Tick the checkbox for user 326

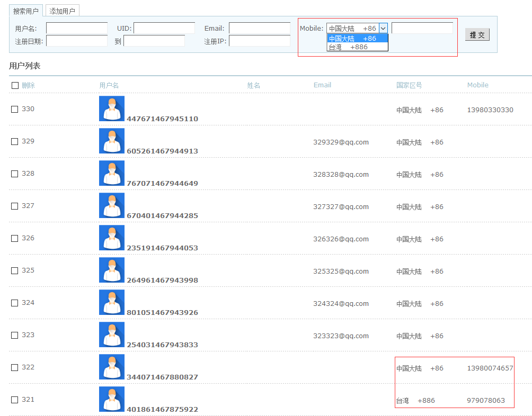click(15, 238)
